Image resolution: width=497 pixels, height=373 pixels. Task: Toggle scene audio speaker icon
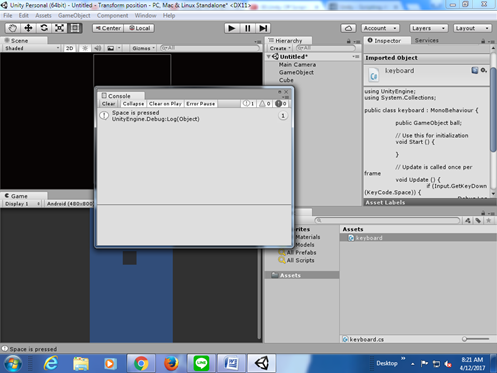pos(97,48)
